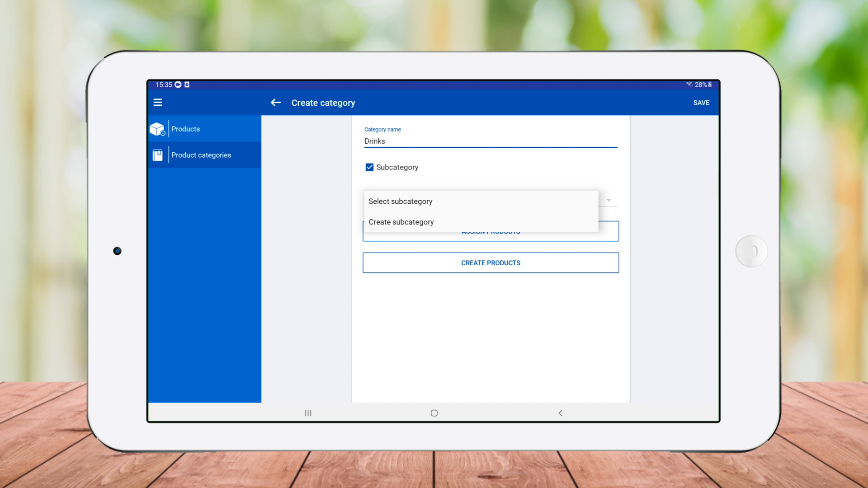
Task: Click the Subcategory checkbox label
Action: click(x=397, y=167)
